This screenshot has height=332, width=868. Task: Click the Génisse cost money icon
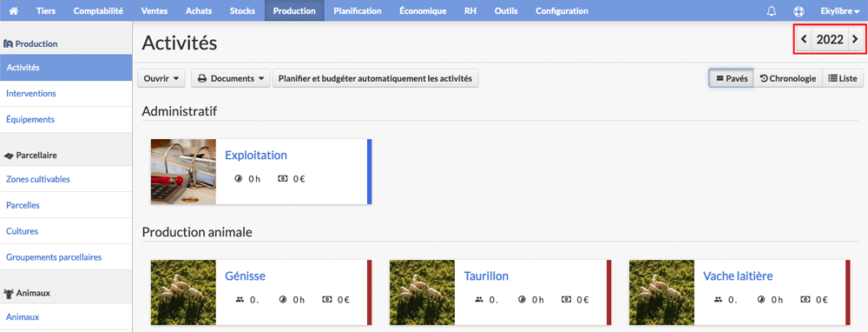point(326,299)
